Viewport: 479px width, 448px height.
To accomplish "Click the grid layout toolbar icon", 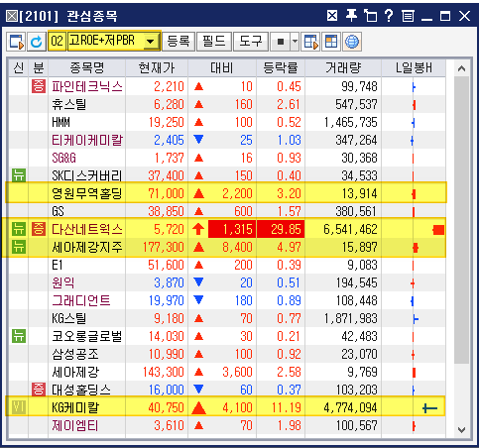I will point(331,42).
